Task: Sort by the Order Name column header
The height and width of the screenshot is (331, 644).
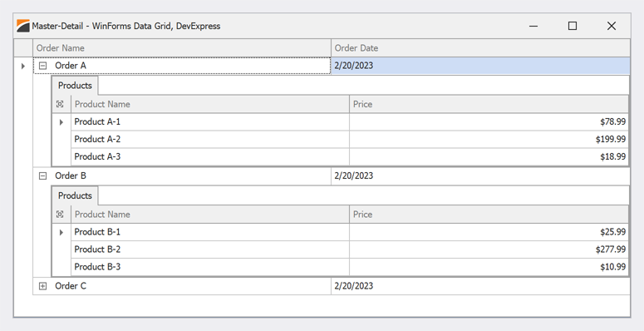Action: click(182, 48)
